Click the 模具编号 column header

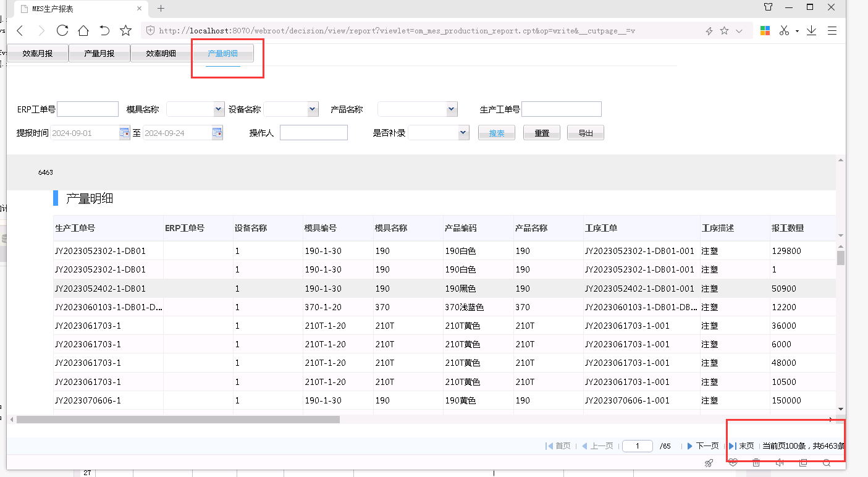click(x=338, y=228)
